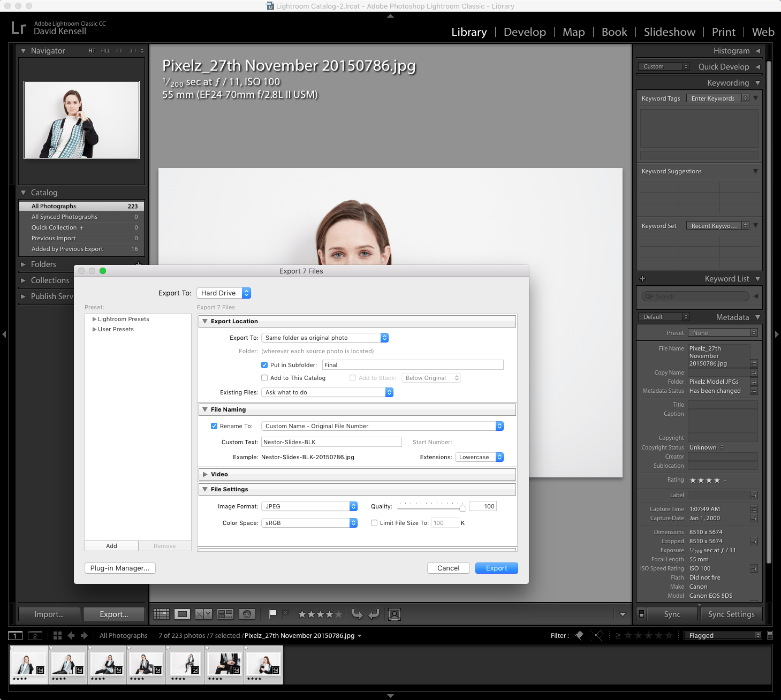Click the plus icon beside Keyword List
This screenshot has height=700, width=781.
click(x=642, y=279)
